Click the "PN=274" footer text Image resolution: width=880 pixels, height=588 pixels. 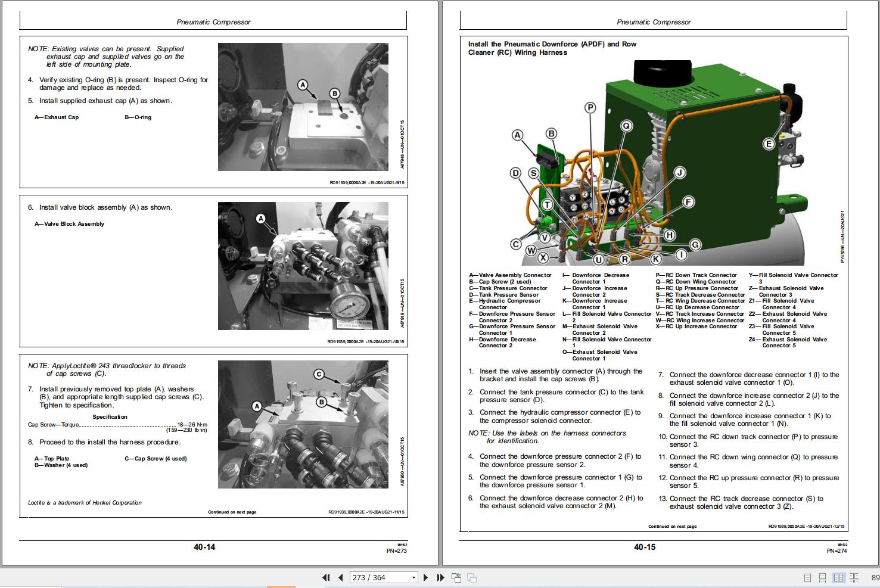(837, 551)
